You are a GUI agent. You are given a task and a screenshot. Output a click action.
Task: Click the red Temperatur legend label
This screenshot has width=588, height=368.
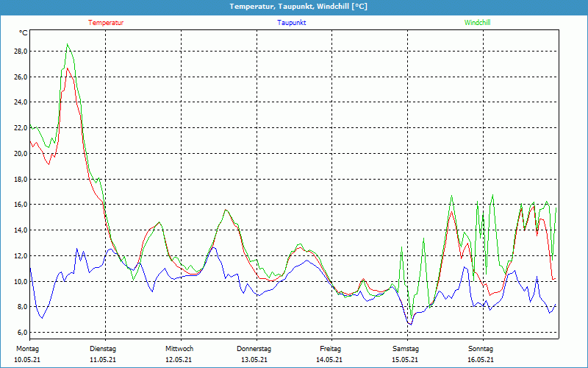point(106,23)
